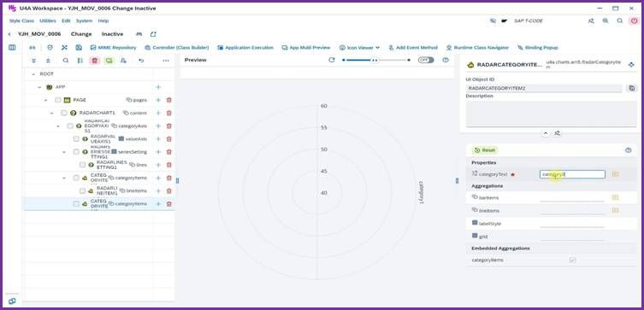Click the glasses display mode icon

(x=32, y=48)
